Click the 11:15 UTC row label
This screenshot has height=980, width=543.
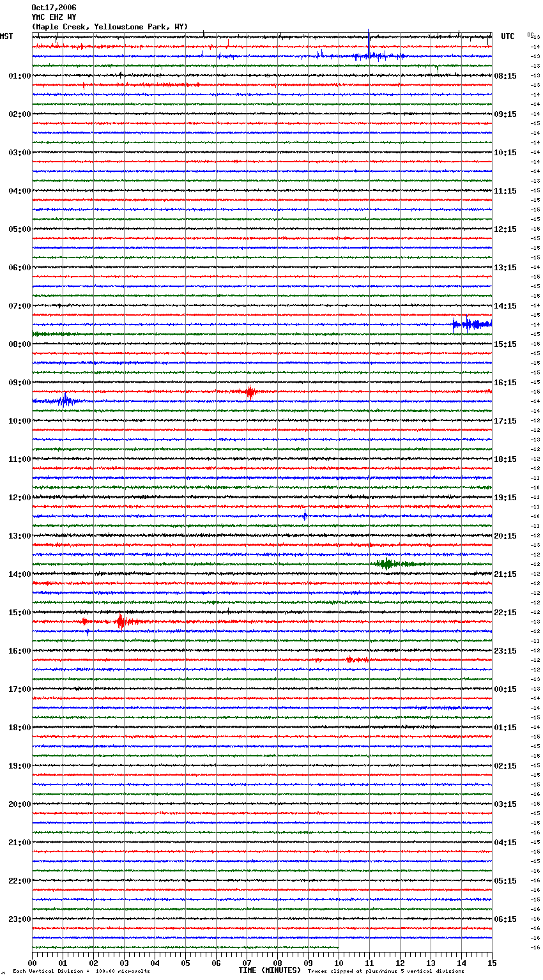[505, 191]
